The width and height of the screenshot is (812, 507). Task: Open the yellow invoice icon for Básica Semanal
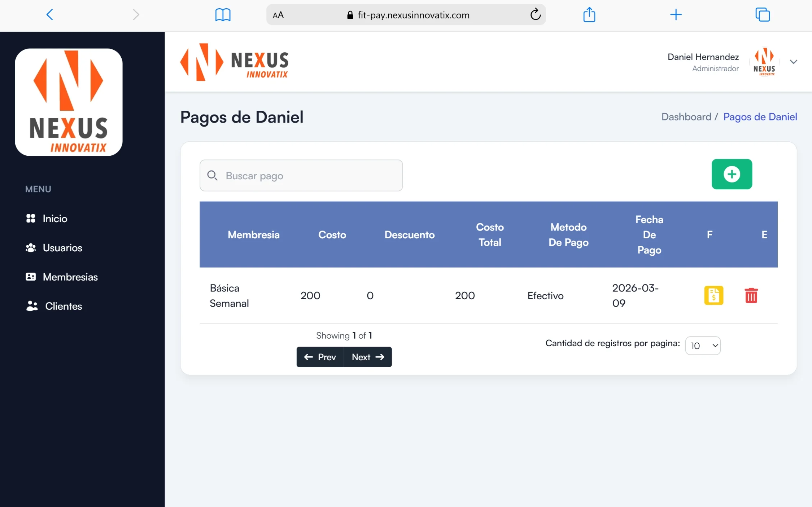[x=713, y=295]
